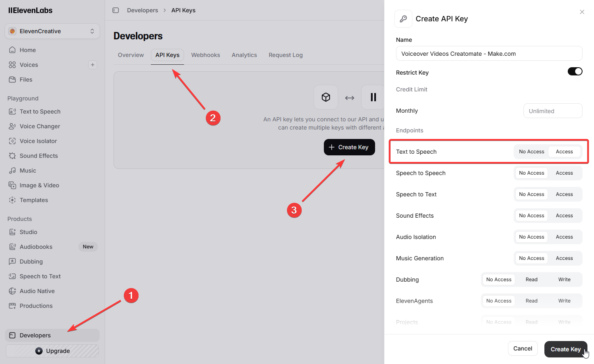Click Developers in the breadcrumb
Image resolution: width=594 pixels, height=364 pixels.
coord(142,10)
